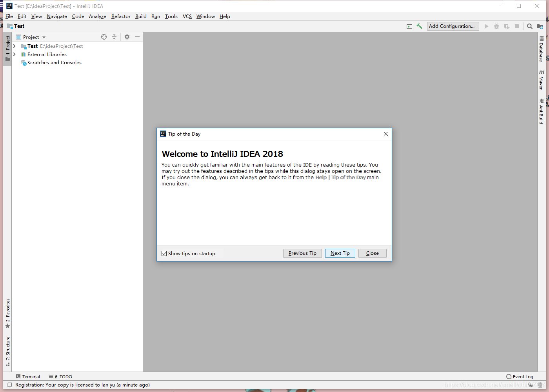Click the Stop square icon in toolbar
The image size is (549, 392).
point(517,26)
